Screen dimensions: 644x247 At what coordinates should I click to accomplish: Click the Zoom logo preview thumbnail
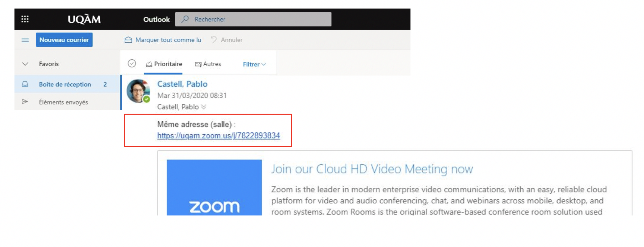[x=214, y=188]
